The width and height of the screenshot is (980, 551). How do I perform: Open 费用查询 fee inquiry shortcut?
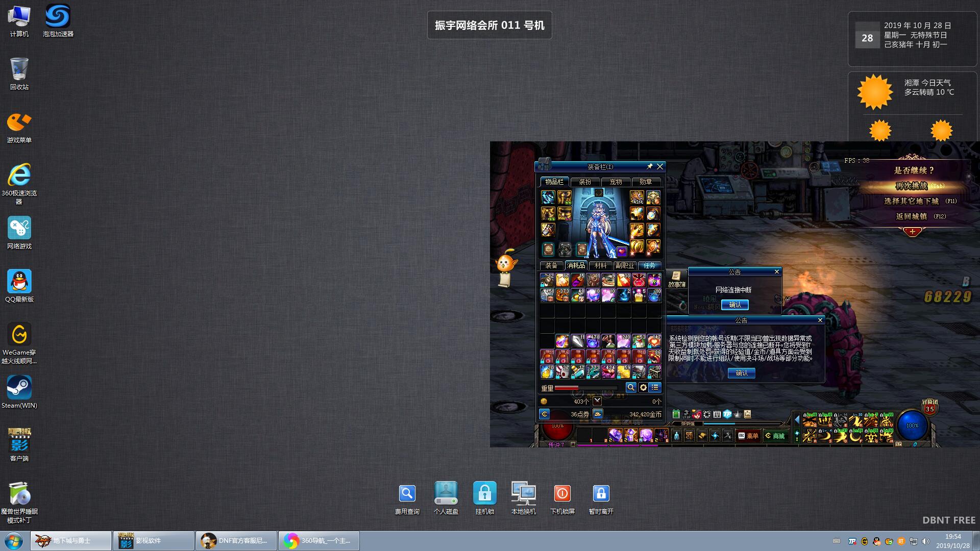[407, 499]
